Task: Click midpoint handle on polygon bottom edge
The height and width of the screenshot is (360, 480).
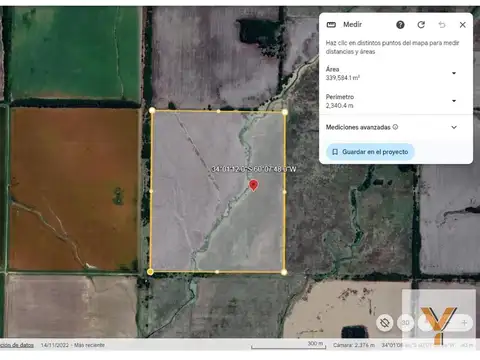Action: point(217,272)
